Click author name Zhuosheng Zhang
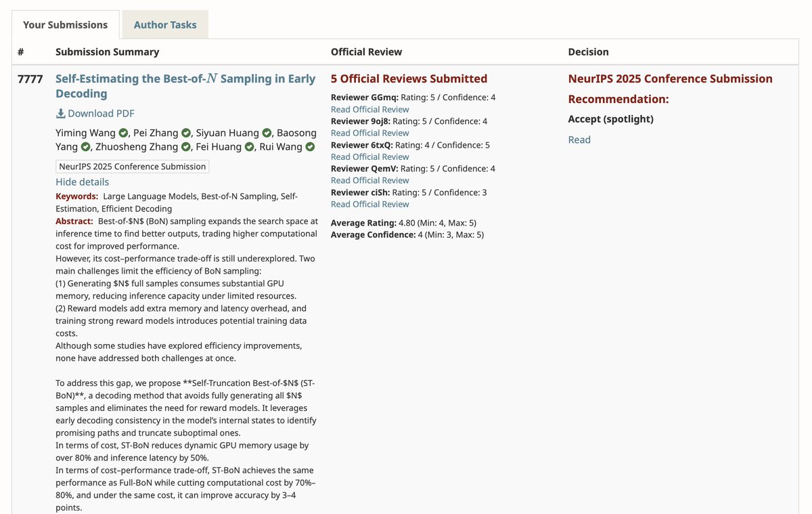The width and height of the screenshot is (812, 514). [136, 147]
